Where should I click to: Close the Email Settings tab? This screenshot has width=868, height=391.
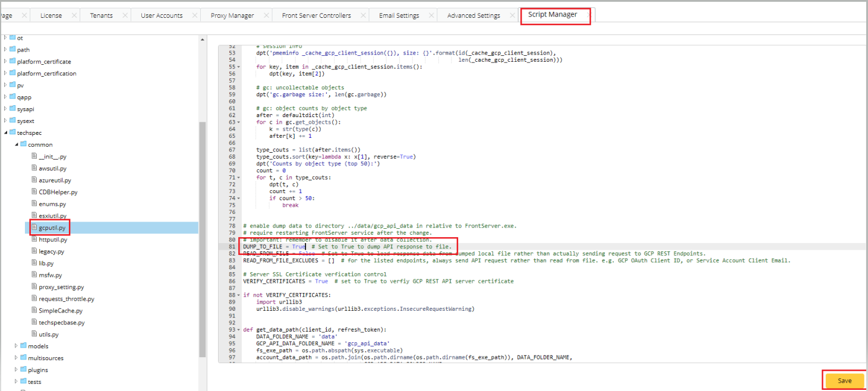coord(431,15)
